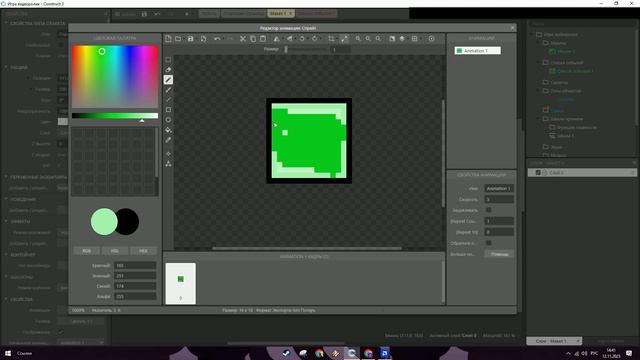Viewport: 640px width, 360px height.
Task: Click the highlighted resize image icon
Action: click(344, 39)
